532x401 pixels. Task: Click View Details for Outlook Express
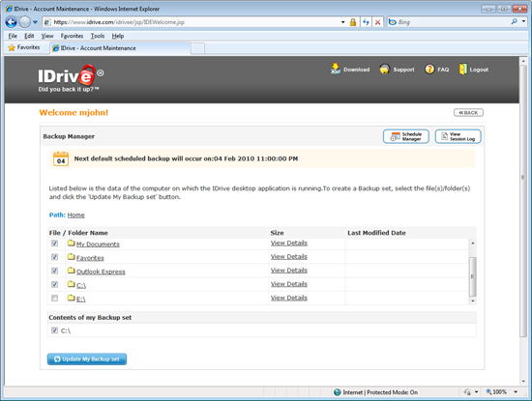click(289, 271)
